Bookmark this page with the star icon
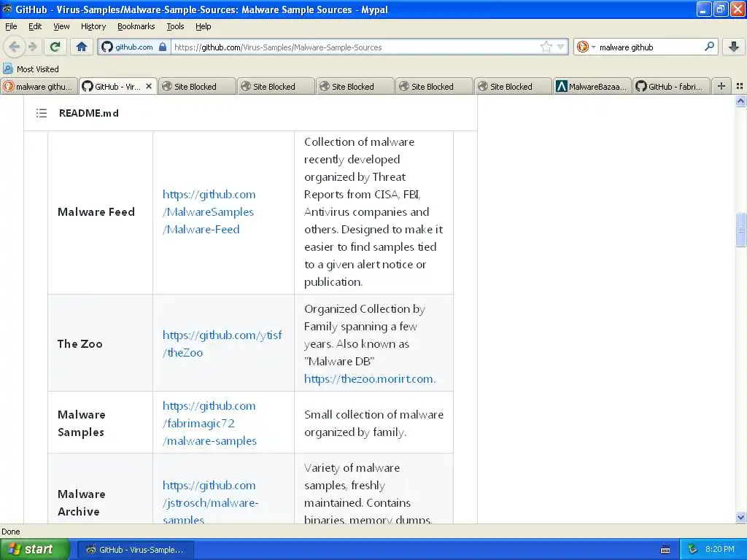This screenshot has height=560, width=747. tap(546, 47)
